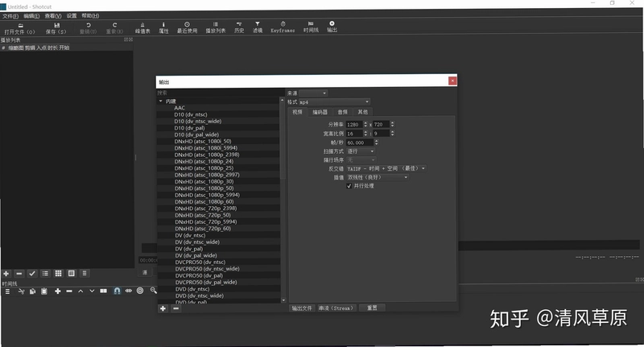Click the 重置 reset button
Image resolution: width=644 pixels, height=347 pixels.
point(372,308)
